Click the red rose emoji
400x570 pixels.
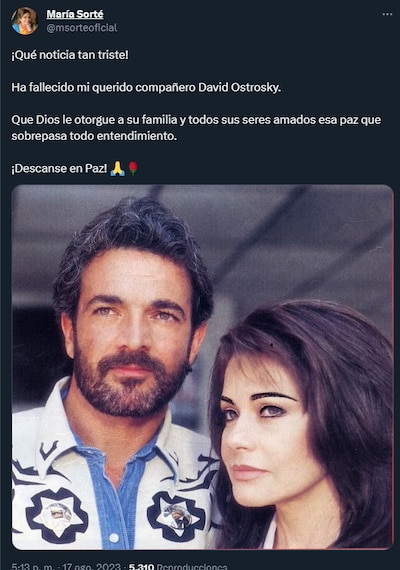133,168
